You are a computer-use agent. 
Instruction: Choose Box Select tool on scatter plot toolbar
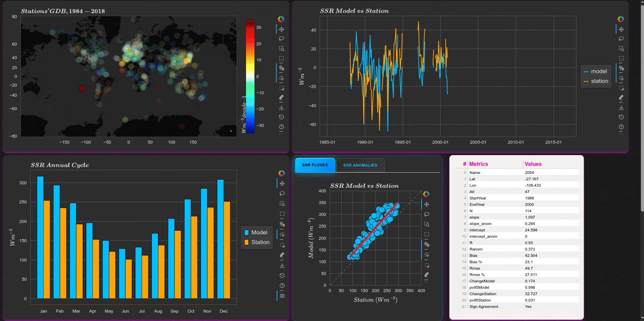pyautogui.click(x=427, y=234)
